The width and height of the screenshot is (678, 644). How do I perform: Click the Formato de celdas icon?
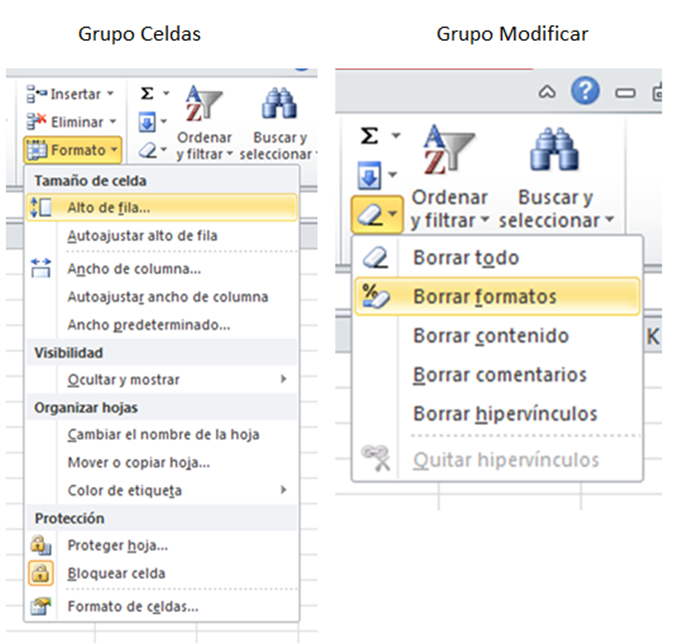(x=41, y=606)
